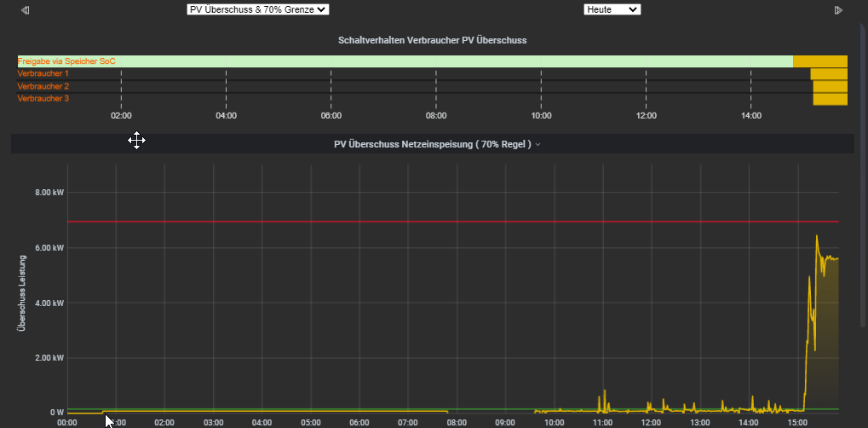Open the PV Überschuss & 70% Grenze dropdown
Viewport: 868px width, 428px height.
tap(258, 9)
